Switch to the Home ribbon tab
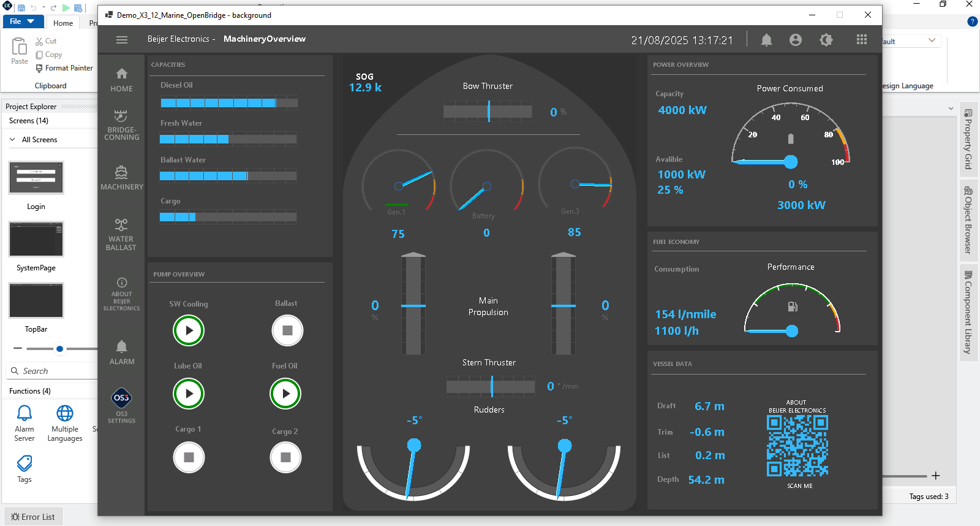980x526 pixels. [63, 23]
